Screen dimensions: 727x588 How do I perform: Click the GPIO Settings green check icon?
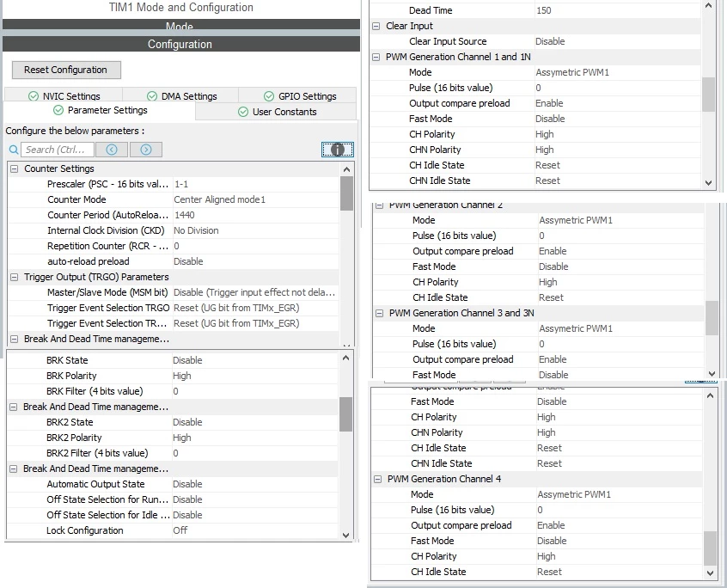[269, 96]
